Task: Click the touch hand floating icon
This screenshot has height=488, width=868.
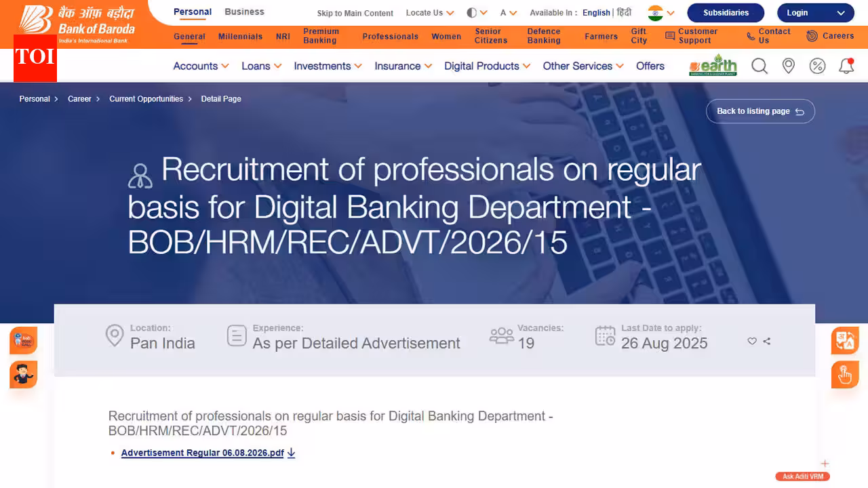Action: tap(845, 375)
